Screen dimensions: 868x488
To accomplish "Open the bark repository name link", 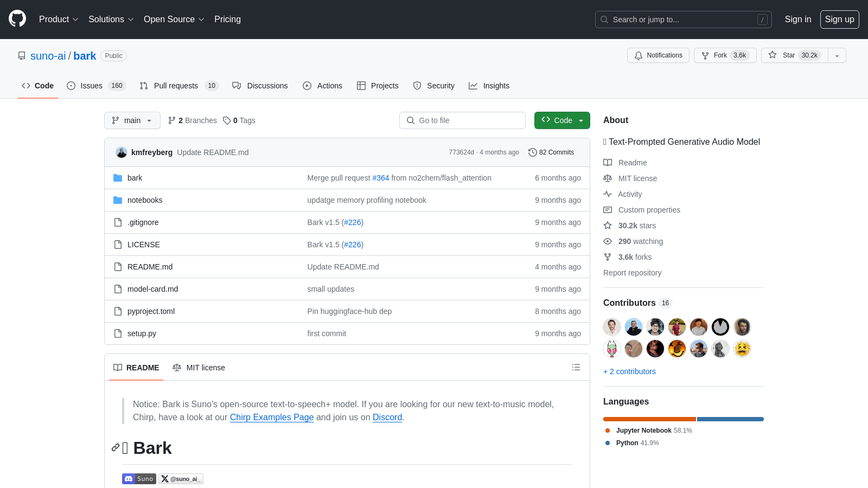I will pyautogui.click(x=85, y=56).
